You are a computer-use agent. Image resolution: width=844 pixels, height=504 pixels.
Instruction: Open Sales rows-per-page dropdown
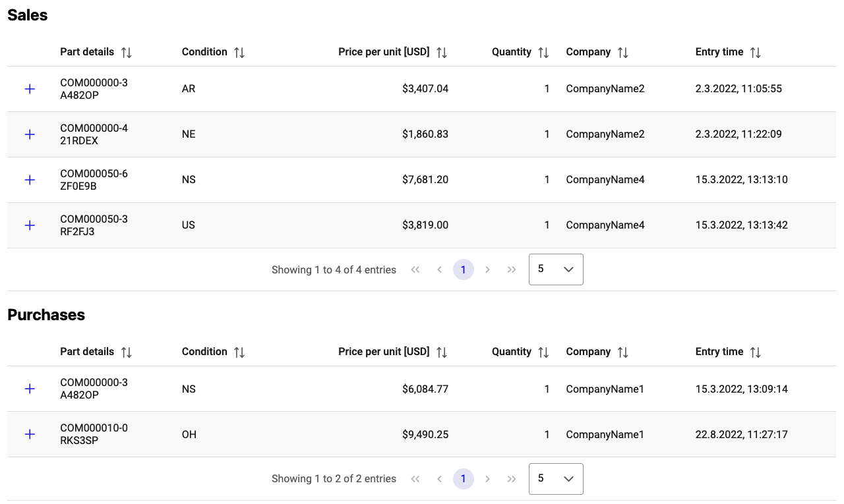click(x=556, y=269)
